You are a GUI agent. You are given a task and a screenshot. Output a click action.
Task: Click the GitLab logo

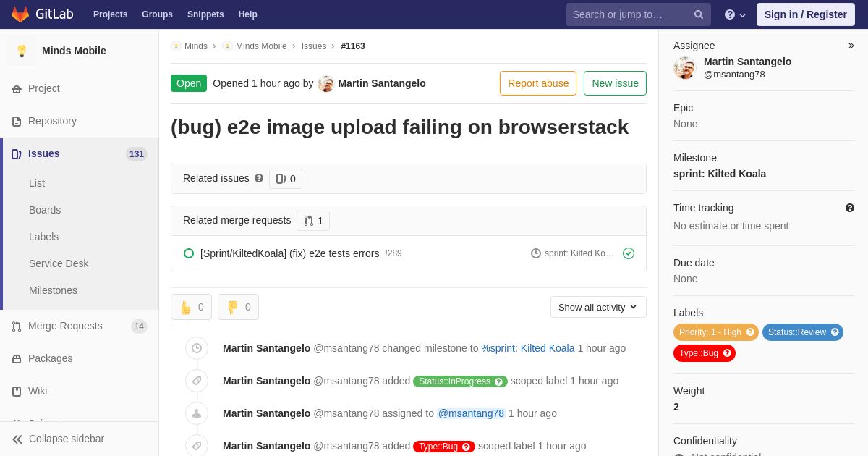[42, 14]
